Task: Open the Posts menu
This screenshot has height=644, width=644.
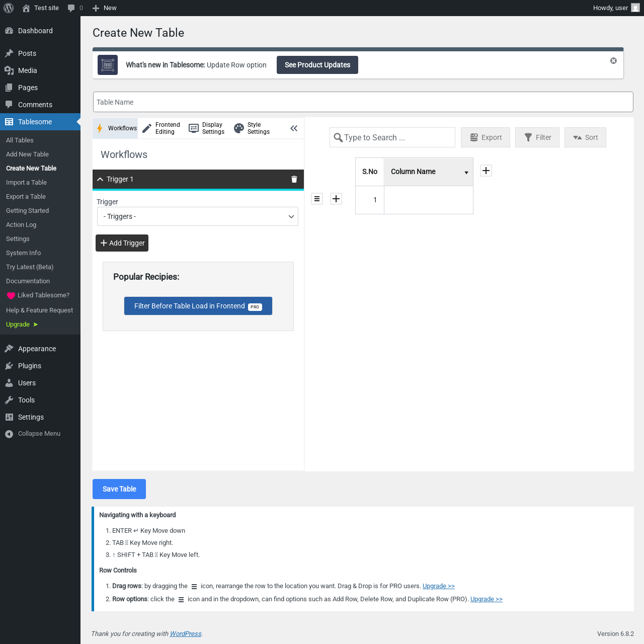Action: (40, 53)
